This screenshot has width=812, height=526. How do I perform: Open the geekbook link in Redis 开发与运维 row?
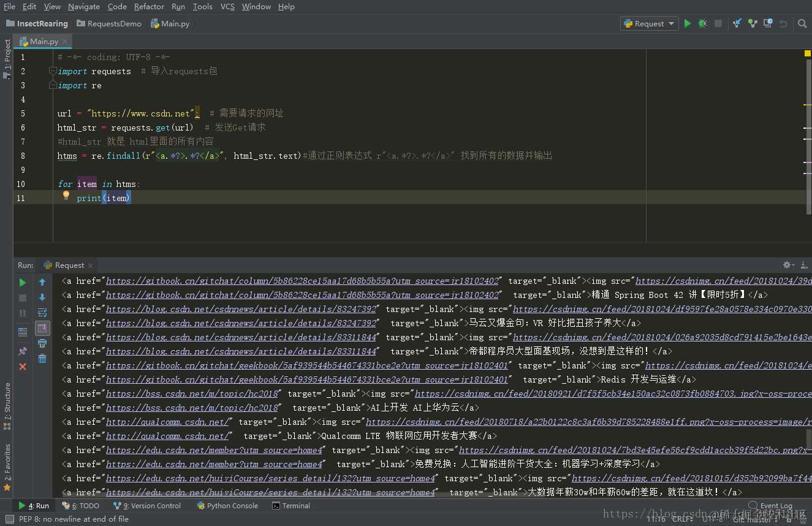tap(307, 379)
